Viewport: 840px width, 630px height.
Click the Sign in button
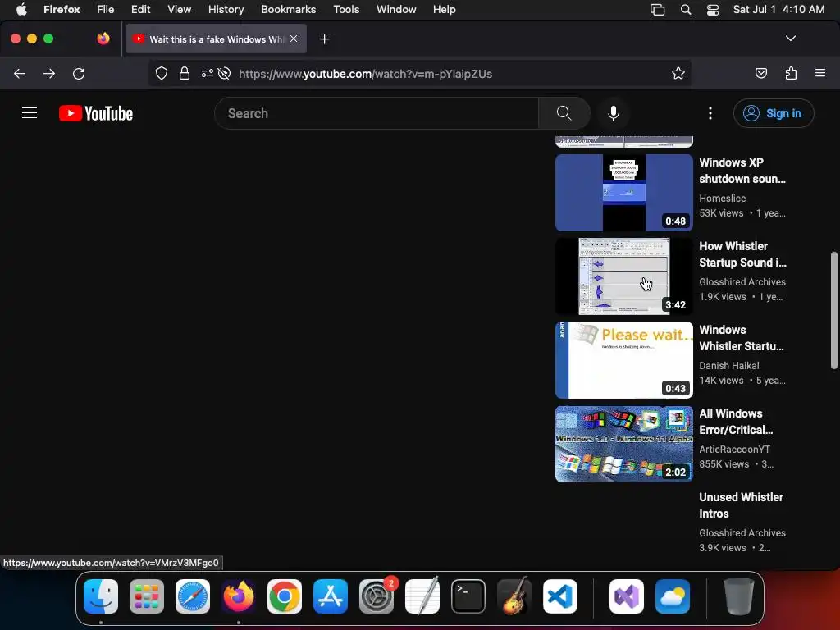[x=773, y=113]
